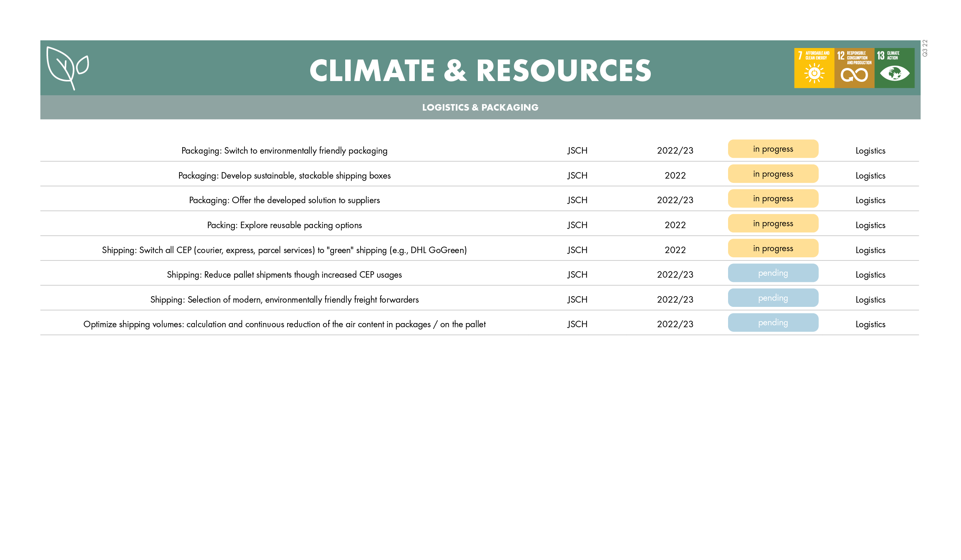The image size is (961, 560).
Task: Select the LOGISTICS & PACKAGING section header
Action: pos(480,108)
